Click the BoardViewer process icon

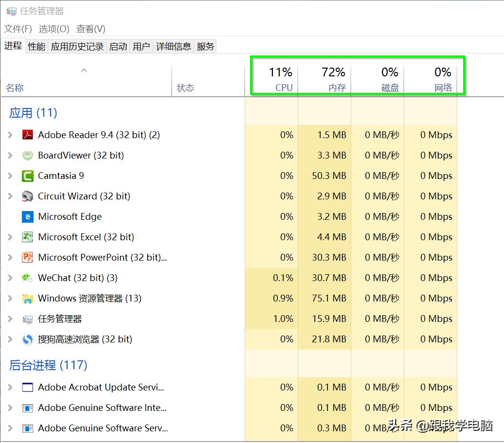pos(29,155)
